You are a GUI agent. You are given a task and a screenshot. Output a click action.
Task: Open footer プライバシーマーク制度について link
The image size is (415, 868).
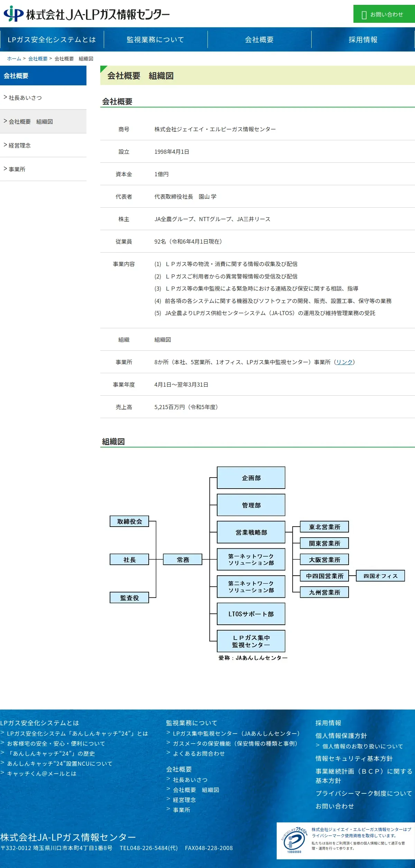pyautogui.click(x=364, y=793)
